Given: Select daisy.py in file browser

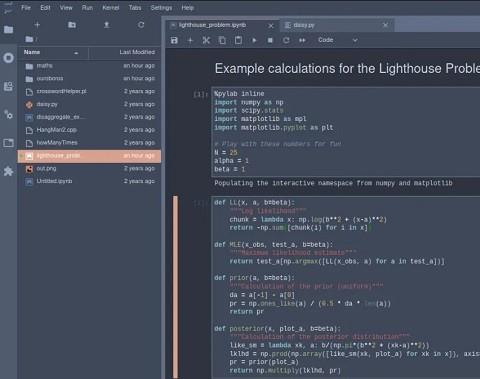Looking at the screenshot, I should [89, 104].
